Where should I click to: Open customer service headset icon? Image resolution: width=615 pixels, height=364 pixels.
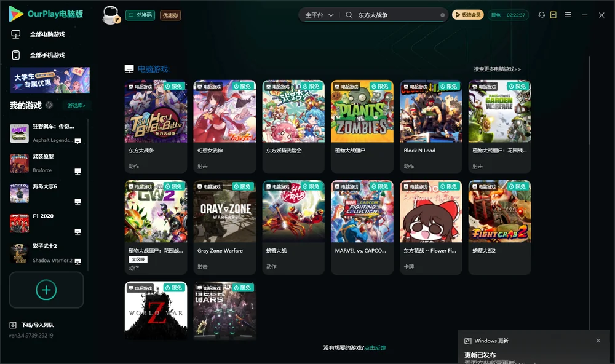point(542,15)
